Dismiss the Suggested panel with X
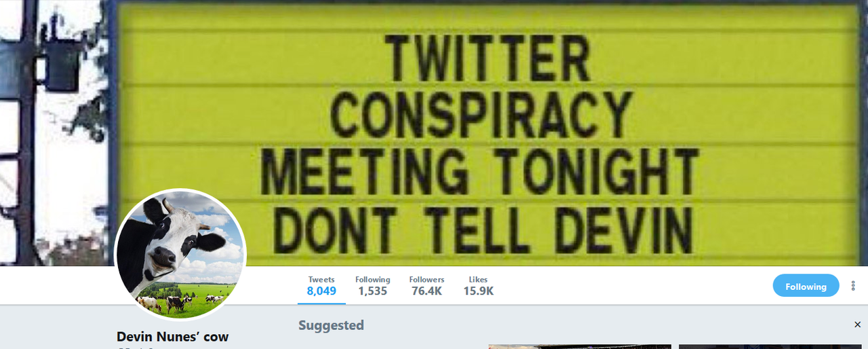The width and height of the screenshot is (868, 349). point(857,325)
